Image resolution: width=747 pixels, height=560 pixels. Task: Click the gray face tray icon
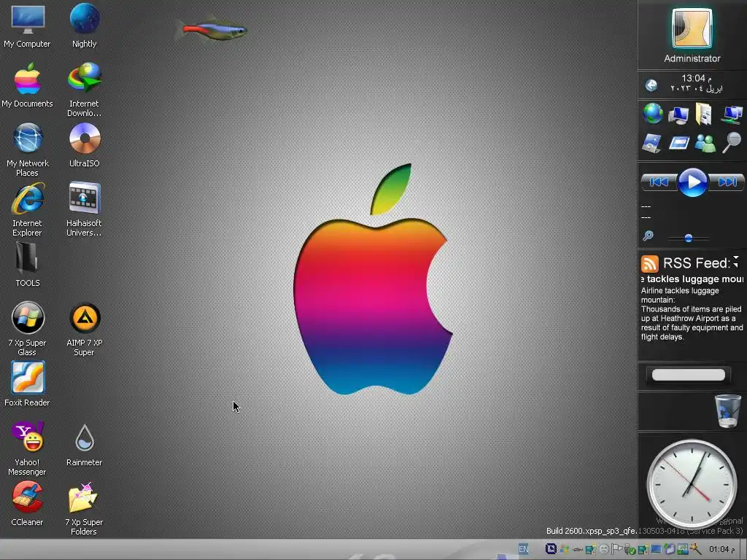[604, 549]
